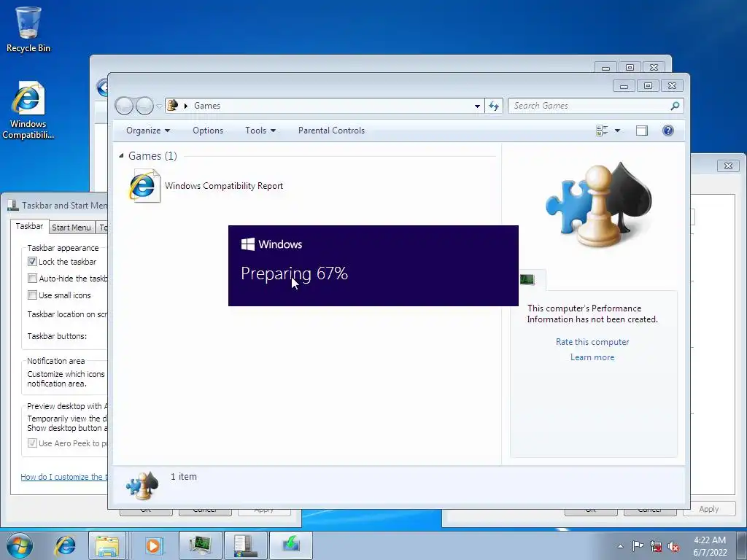747x560 pixels.
Task: Open the Recycle Bin desktop icon
Action: point(28,29)
